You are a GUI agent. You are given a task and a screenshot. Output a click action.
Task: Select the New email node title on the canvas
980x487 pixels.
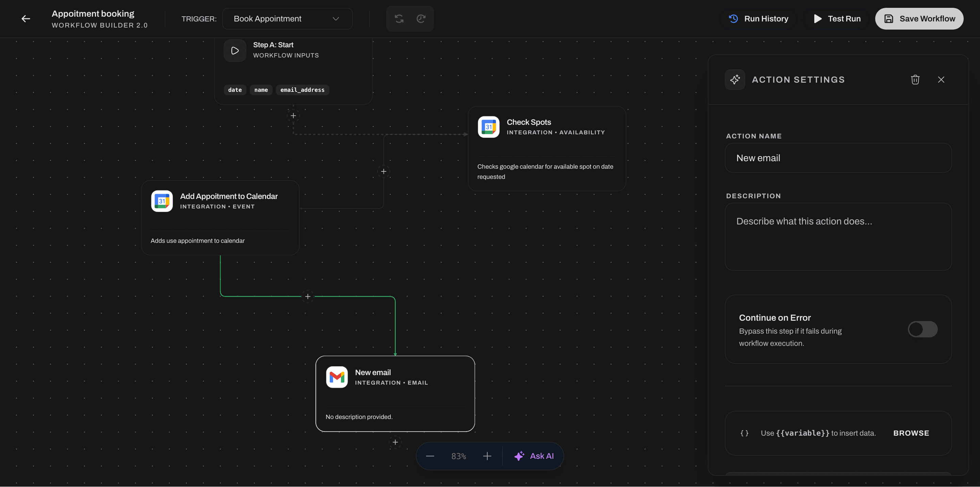373,373
